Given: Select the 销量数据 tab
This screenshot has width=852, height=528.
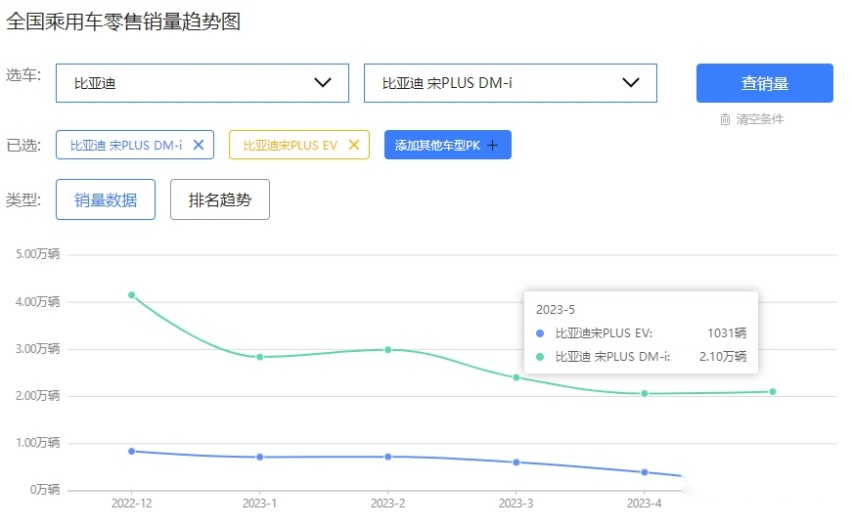Looking at the screenshot, I should click(x=105, y=200).
